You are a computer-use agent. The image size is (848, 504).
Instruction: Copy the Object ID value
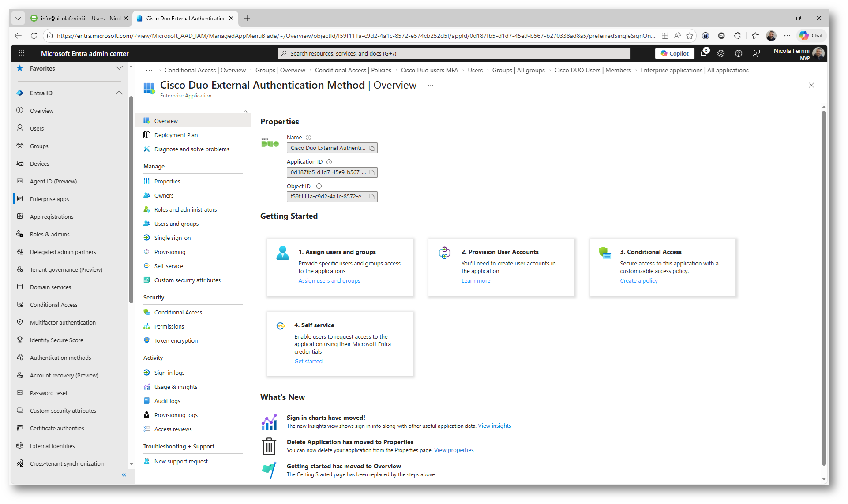click(x=372, y=197)
